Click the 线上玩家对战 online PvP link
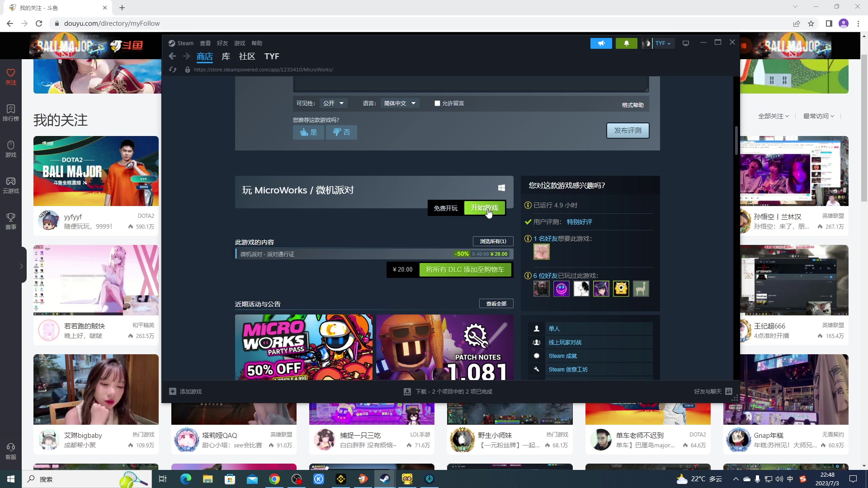Screen dimensions: 868x488 [x=565, y=343]
